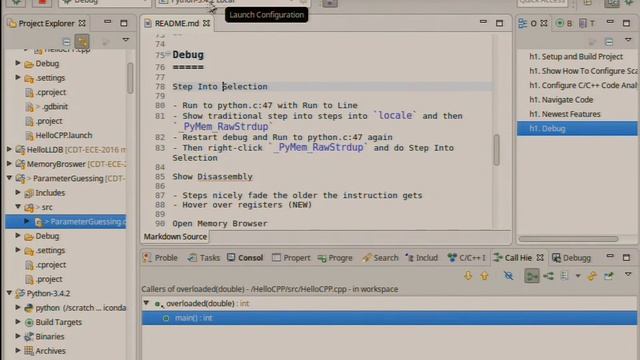Screen dimensions: 640x360
Task: Select the Markdown Source tab
Action: click(x=175, y=237)
